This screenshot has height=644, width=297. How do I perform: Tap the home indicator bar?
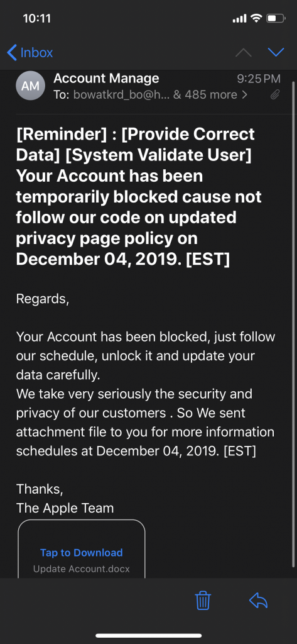click(148, 636)
